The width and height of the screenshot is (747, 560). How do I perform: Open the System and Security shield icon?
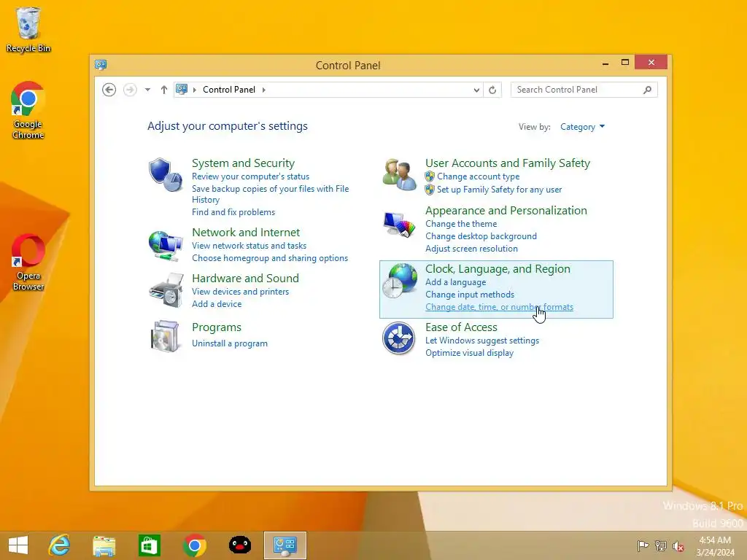(166, 175)
